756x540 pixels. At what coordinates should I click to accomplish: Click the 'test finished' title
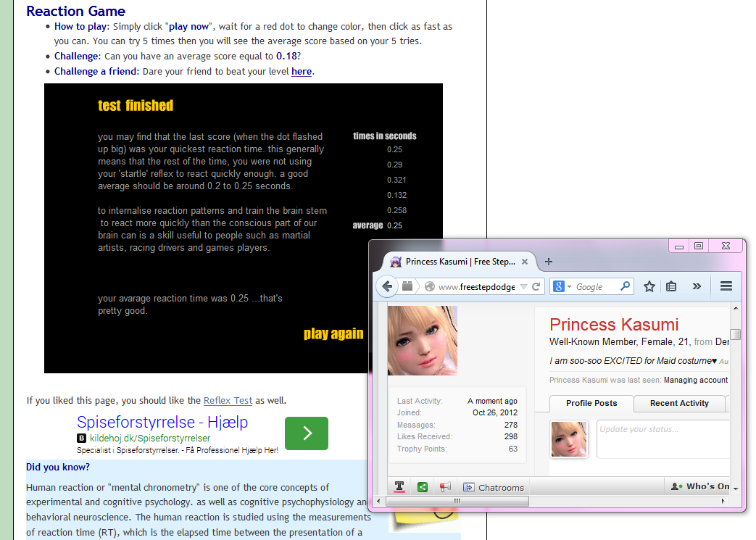click(136, 106)
